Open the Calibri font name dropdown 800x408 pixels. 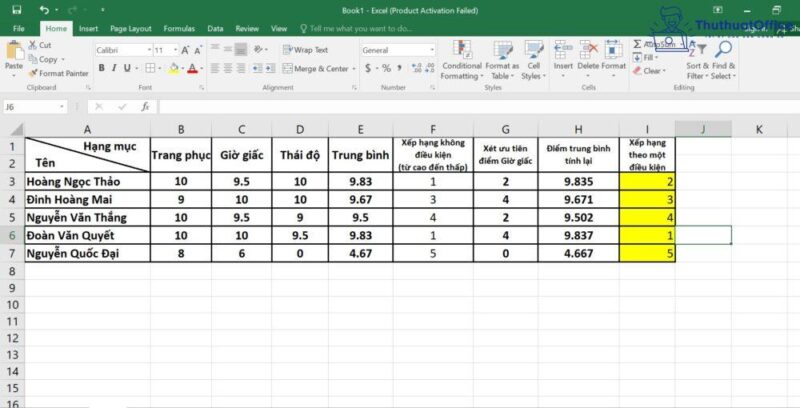coord(149,50)
